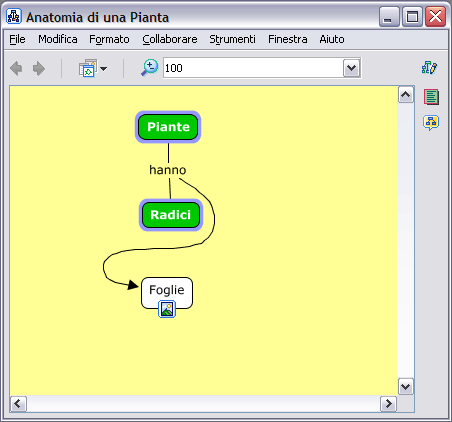The height and width of the screenshot is (422, 452).
Task: Click the zoom percentage input field
Action: (253, 68)
